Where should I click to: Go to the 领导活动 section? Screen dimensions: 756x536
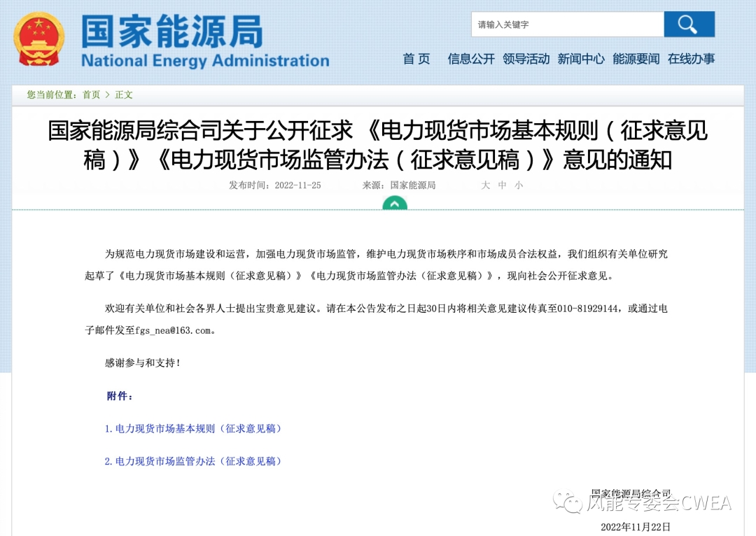click(x=526, y=59)
